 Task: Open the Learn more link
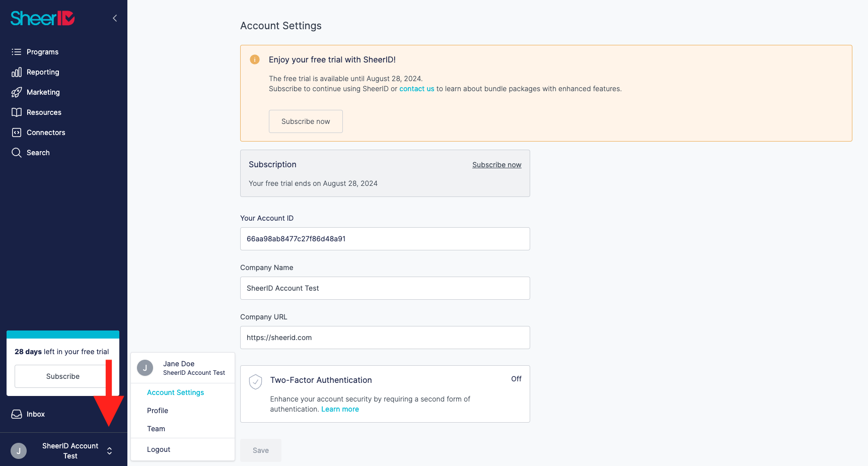coord(340,409)
